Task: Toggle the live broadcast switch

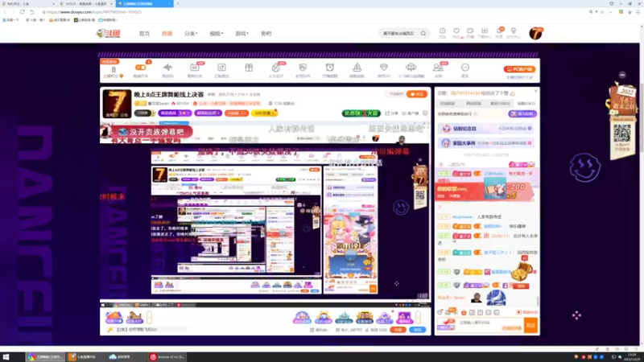Action: (x=140, y=68)
